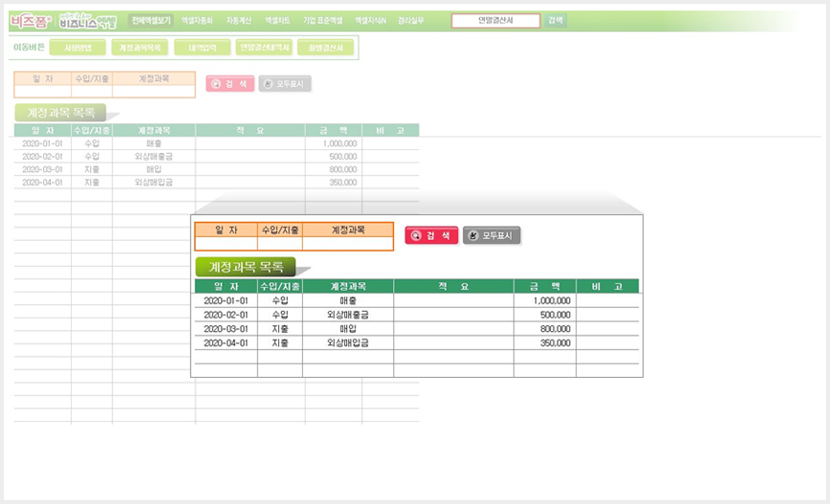830x504 pixels.
Task: Select the 1,000,000 amount in magnified table
Action: tap(545, 300)
